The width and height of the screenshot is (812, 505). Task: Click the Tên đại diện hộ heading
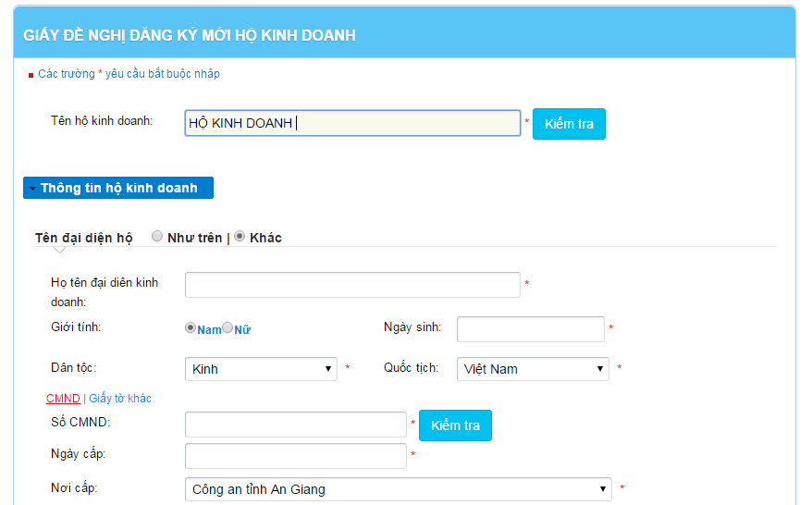click(84, 238)
